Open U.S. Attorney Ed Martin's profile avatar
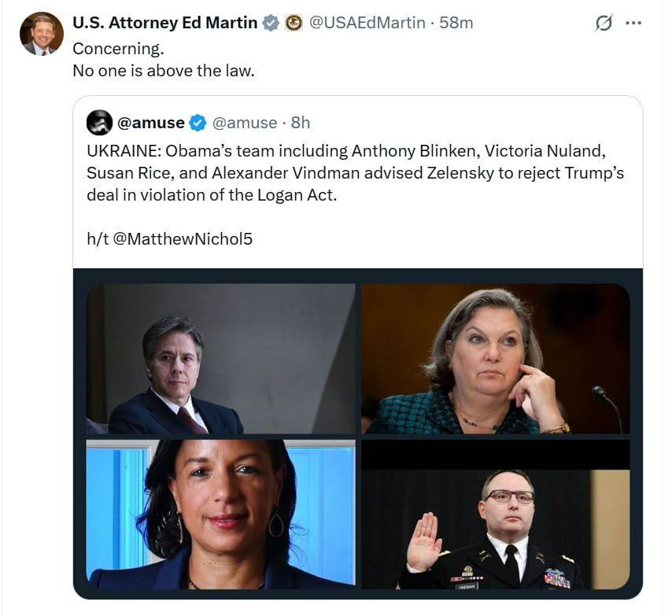 tap(41, 34)
